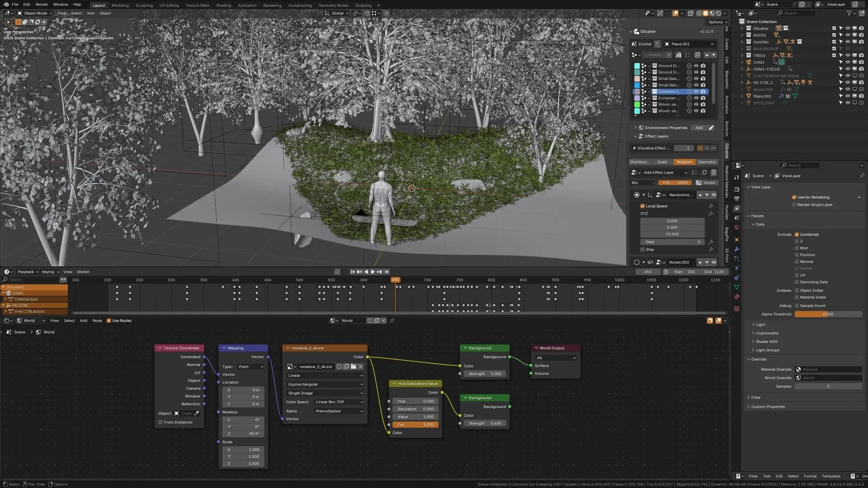Click the pin icon in World node editor header
Screen dimensions: 868x488
tap(392, 320)
